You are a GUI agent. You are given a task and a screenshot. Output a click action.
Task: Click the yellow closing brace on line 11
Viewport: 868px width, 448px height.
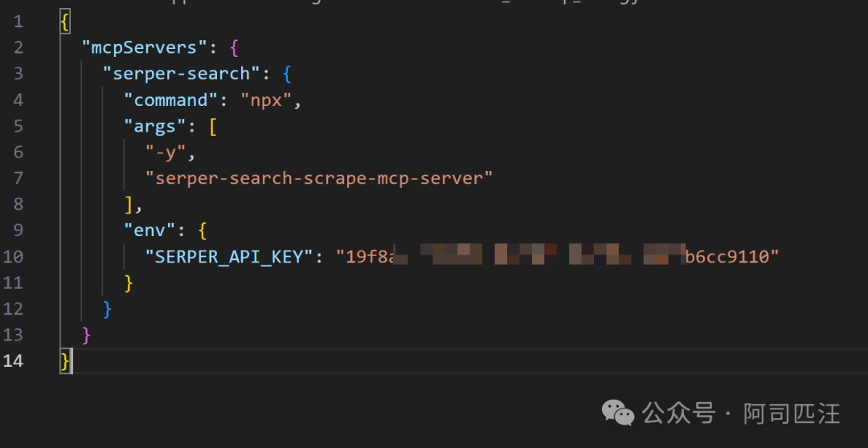[x=129, y=283]
